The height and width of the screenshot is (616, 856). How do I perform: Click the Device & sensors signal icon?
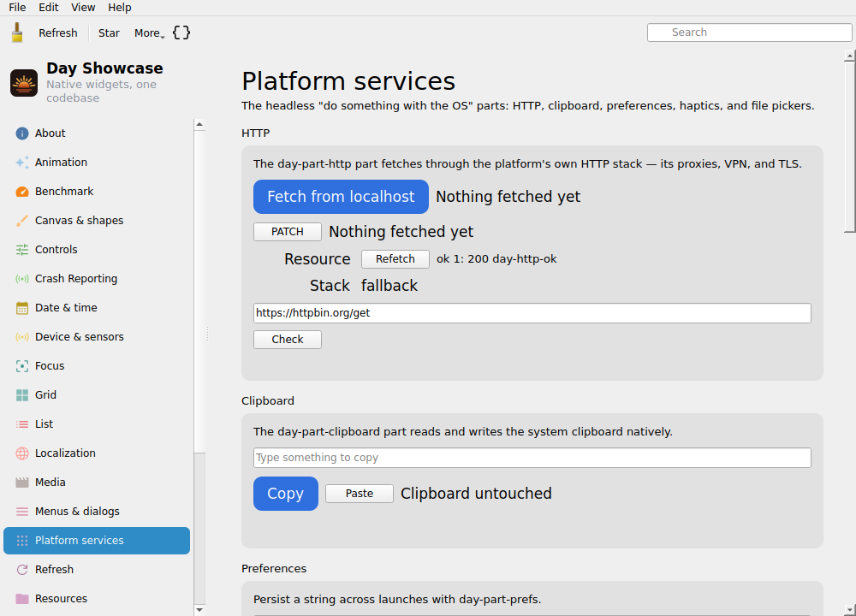pos(22,336)
